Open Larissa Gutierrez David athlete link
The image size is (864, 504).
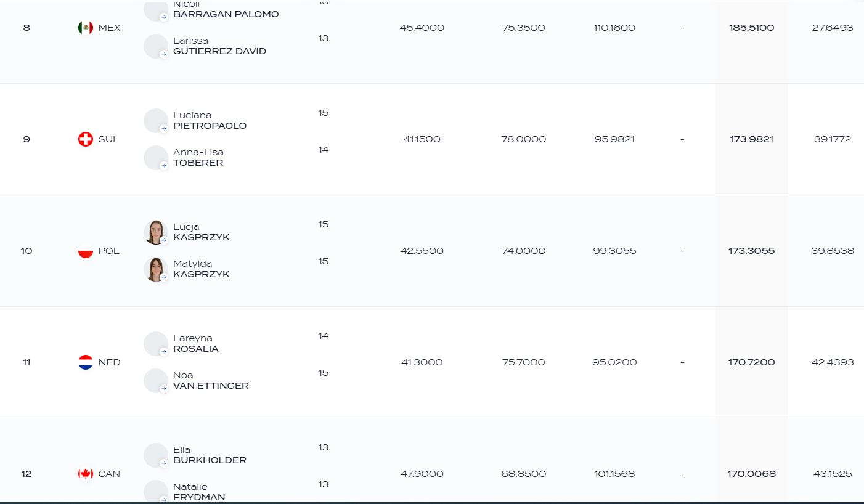pyautogui.click(x=219, y=46)
